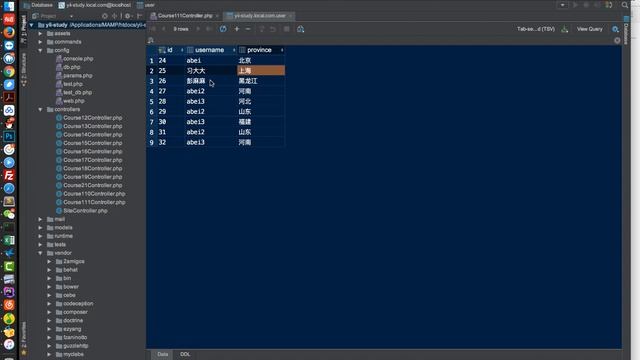Expand the runtime folder
640x360 pixels.
click(40, 236)
